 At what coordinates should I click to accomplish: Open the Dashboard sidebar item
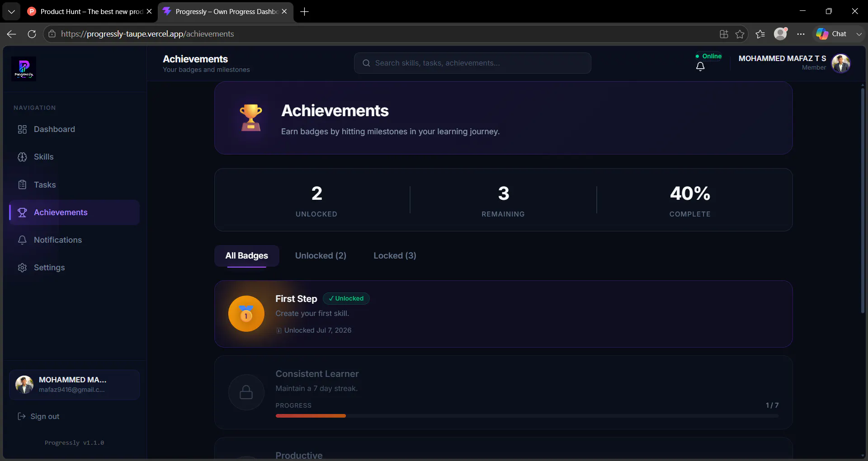(74, 129)
